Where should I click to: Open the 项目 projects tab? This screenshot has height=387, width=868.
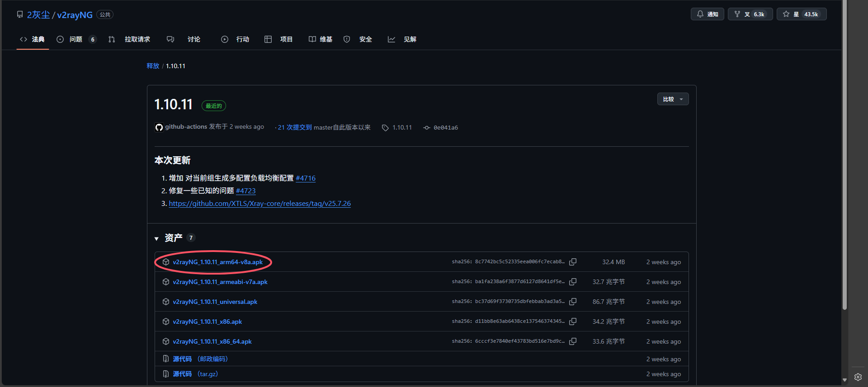(278, 39)
